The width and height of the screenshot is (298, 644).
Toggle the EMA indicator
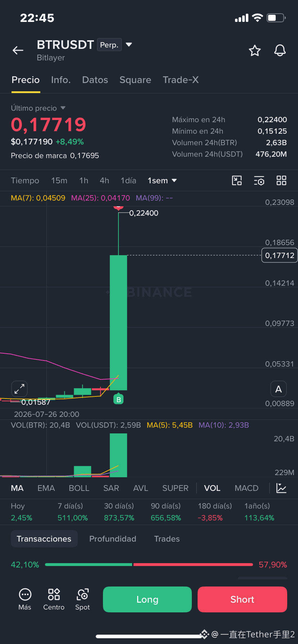46,488
